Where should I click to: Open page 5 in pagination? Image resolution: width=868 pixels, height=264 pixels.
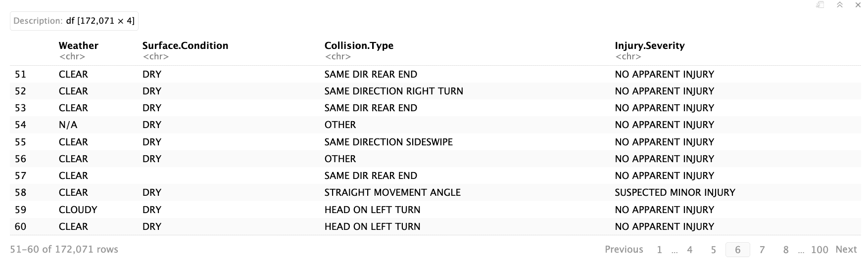tap(713, 250)
